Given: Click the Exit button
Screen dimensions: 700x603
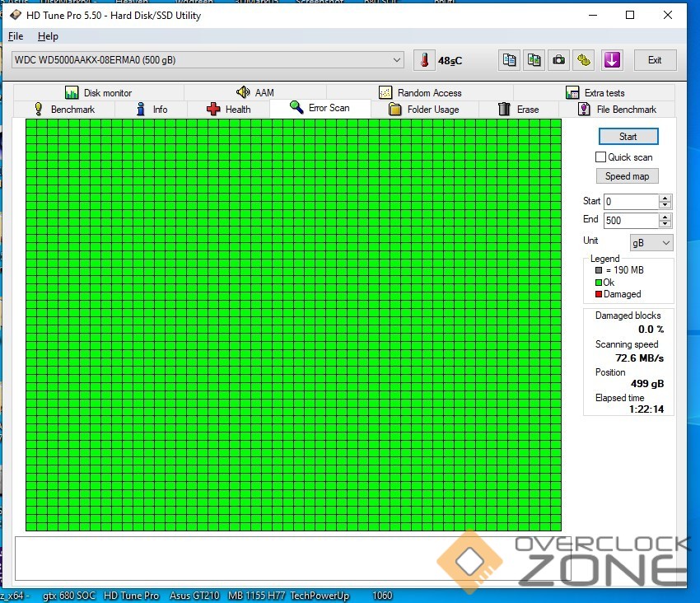Looking at the screenshot, I should pyautogui.click(x=655, y=60).
